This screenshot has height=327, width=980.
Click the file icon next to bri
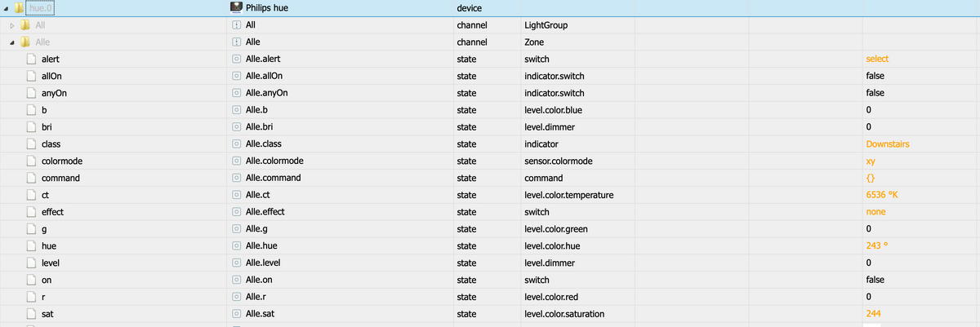point(31,127)
